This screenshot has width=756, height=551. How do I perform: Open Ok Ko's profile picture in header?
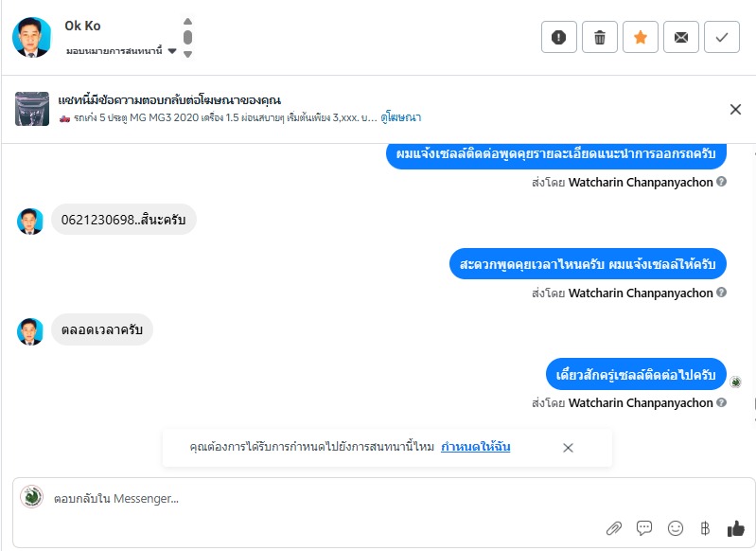tap(32, 37)
